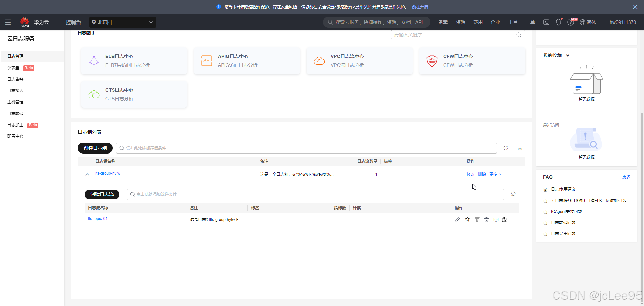Open FAQ 日志采集问题
Image resolution: width=644 pixels, height=306 pixels.
point(563,234)
